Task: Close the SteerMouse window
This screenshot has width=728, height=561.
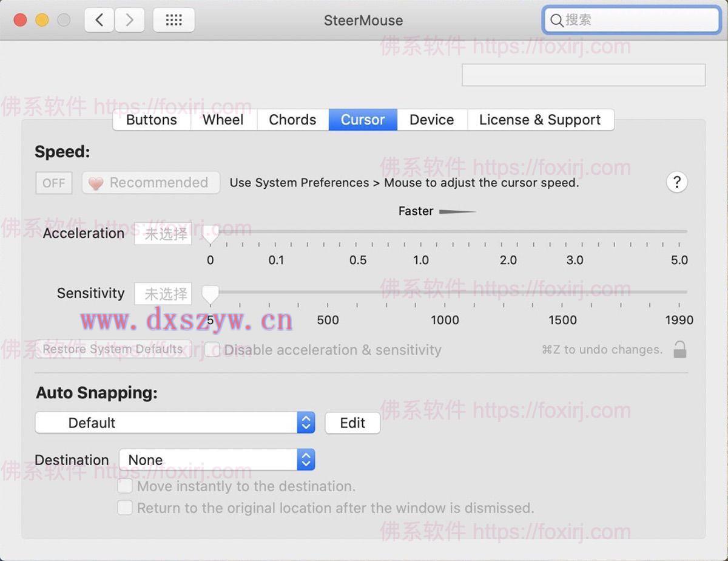Action: pos(20,20)
